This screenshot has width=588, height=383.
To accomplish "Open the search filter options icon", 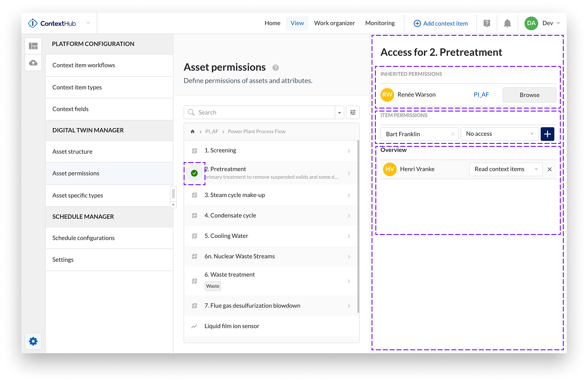I will (x=353, y=112).
